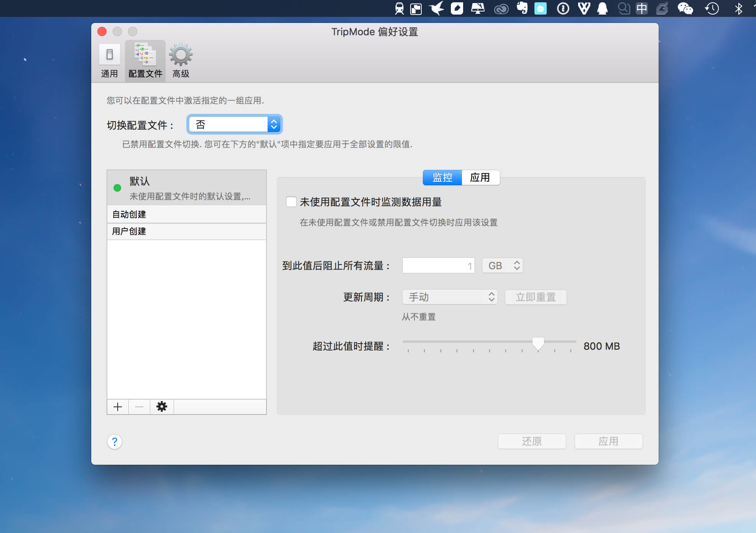Click the Sogou-style pen icon in menu bar
Viewport: 756px width, 533px height.
662,8
